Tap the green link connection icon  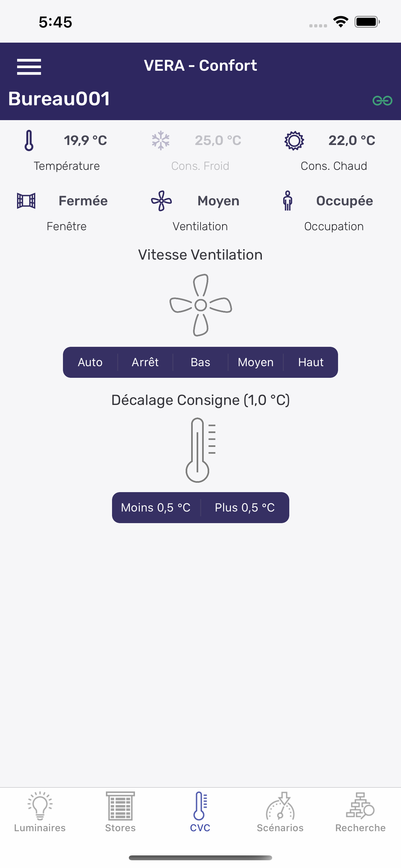(382, 100)
